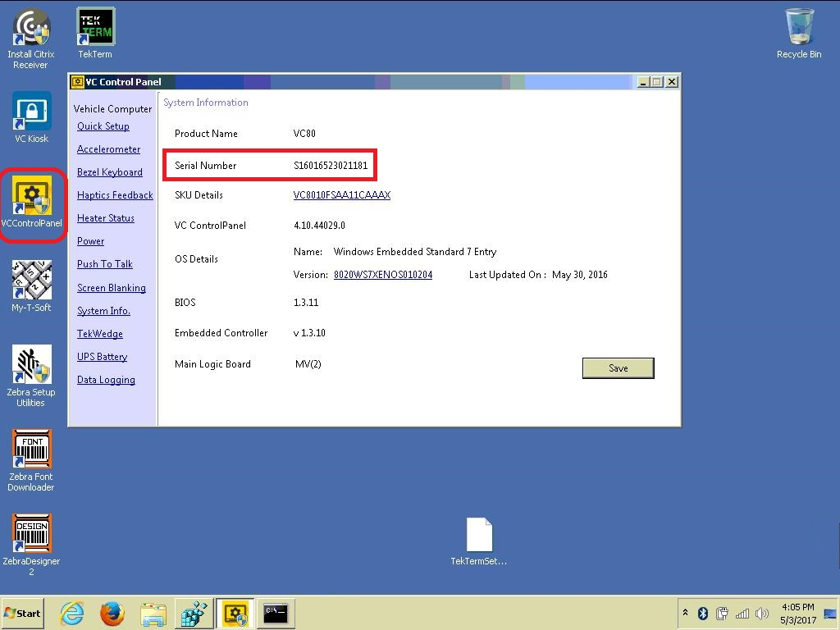Open the VC Kiosk desktop shortcut
Viewport: 840px width, 630px height.
[x=31, y=112]
